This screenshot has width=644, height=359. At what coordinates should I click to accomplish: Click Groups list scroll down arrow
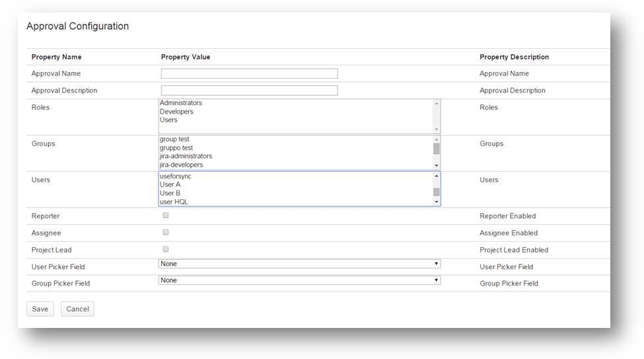(436, 165)
